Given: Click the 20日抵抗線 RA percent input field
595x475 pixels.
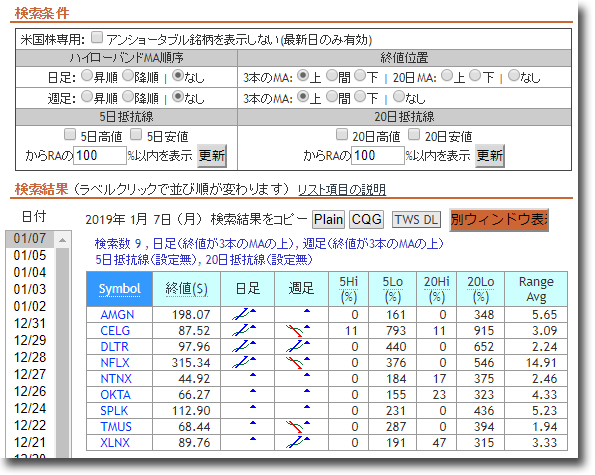Looking at the screenshot, I should point(378,156).
